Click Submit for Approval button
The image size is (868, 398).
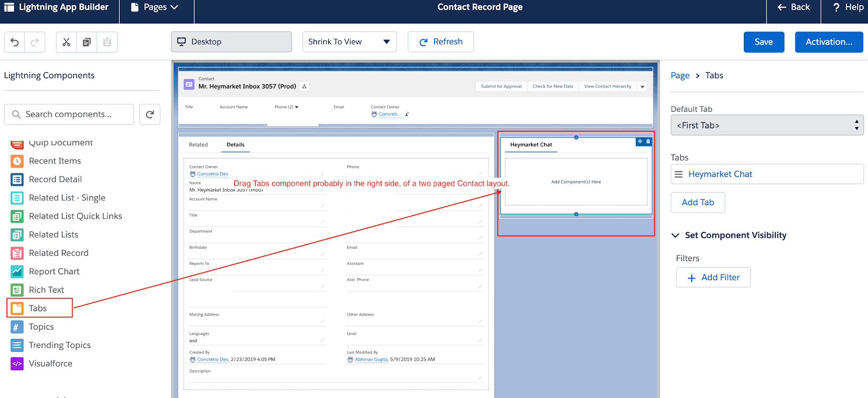501,86
